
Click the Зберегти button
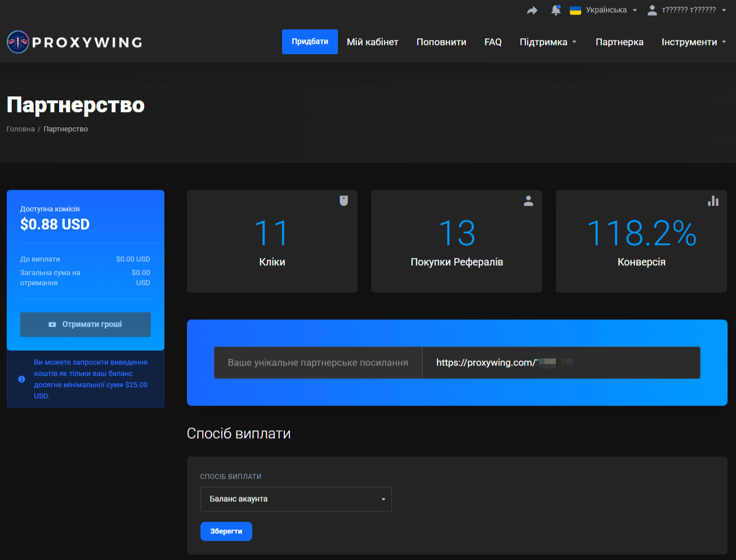pyautogui.click(x=226, y=531)
